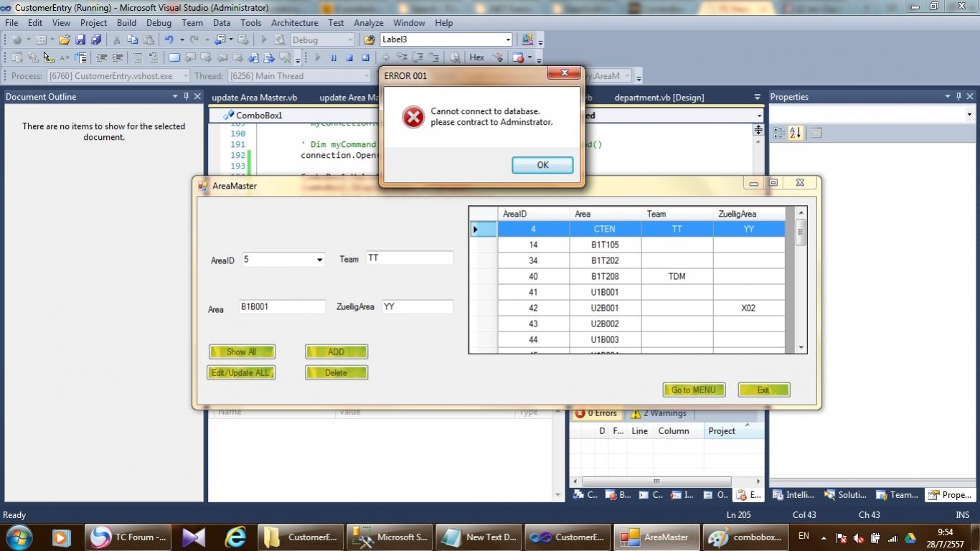Click the Stop Debugging square icon
Image resolution: width=980 pixels, height=551 pixels.
349,57
